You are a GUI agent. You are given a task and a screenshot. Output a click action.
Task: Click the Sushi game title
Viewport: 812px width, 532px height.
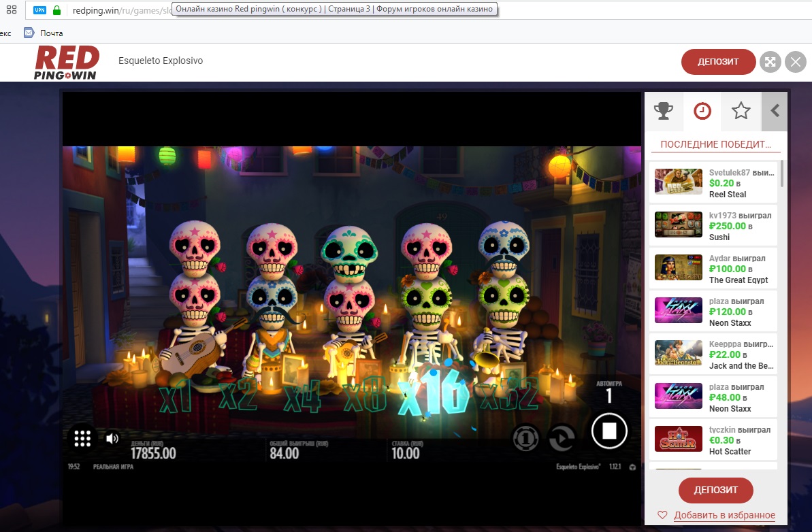(x=719, y=237)
